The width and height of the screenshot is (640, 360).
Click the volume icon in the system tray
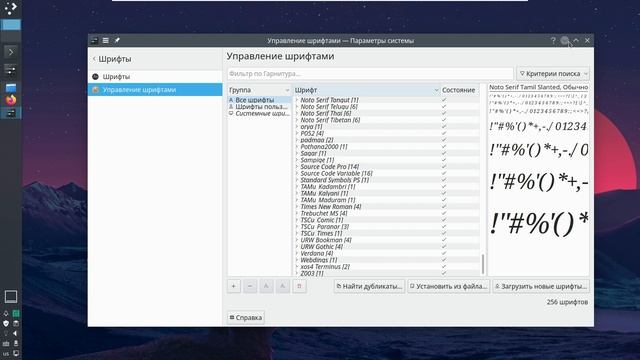click(15, 333)
